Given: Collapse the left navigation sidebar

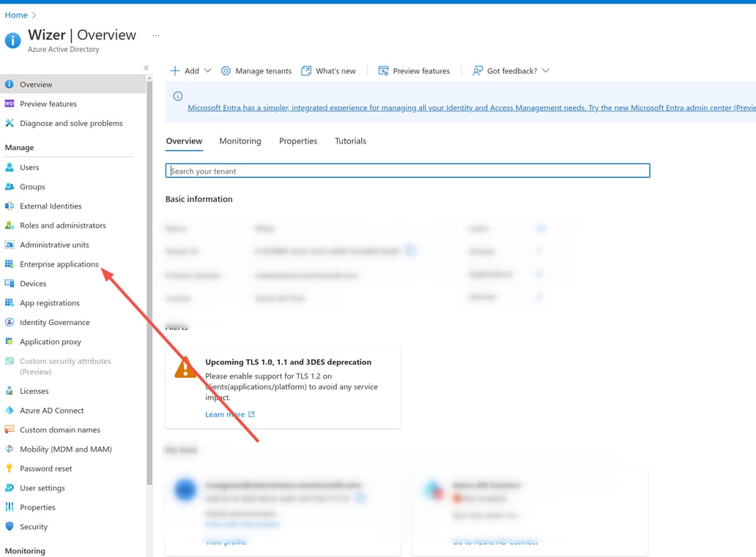Looking at the screenshot, I should click(x=146, y=67).
